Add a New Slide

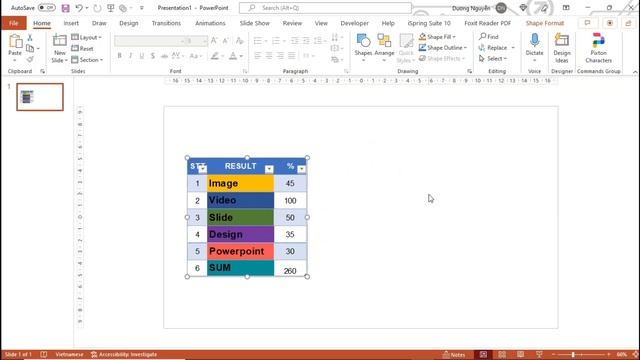[60, 48]
